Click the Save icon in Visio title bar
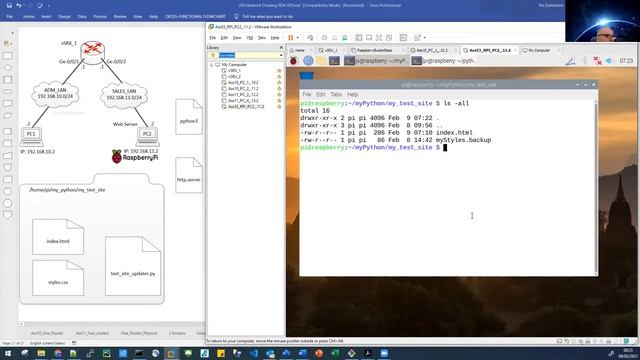The image size is (640, 360). (x=9, y=6)
